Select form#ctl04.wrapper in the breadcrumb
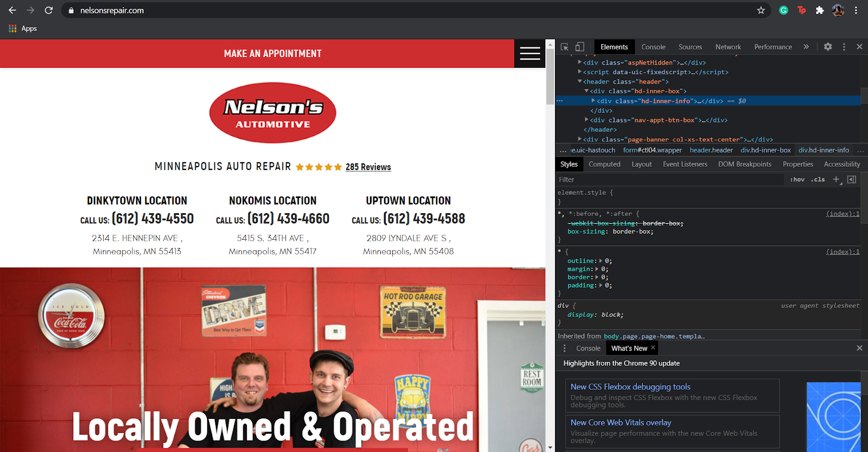This screenshot has width=868, height=452. point(653,150)
